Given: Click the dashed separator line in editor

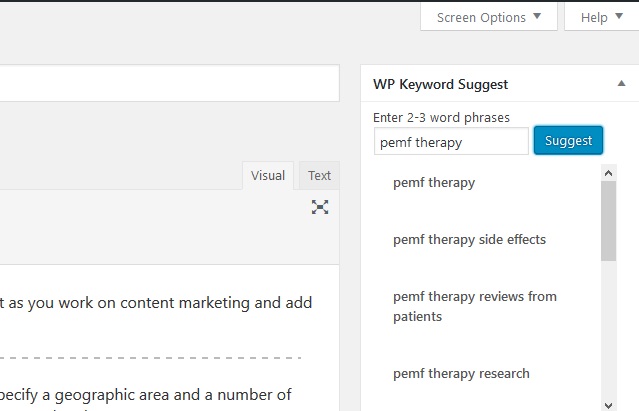Looking at the screenshot, I should 150,358.
